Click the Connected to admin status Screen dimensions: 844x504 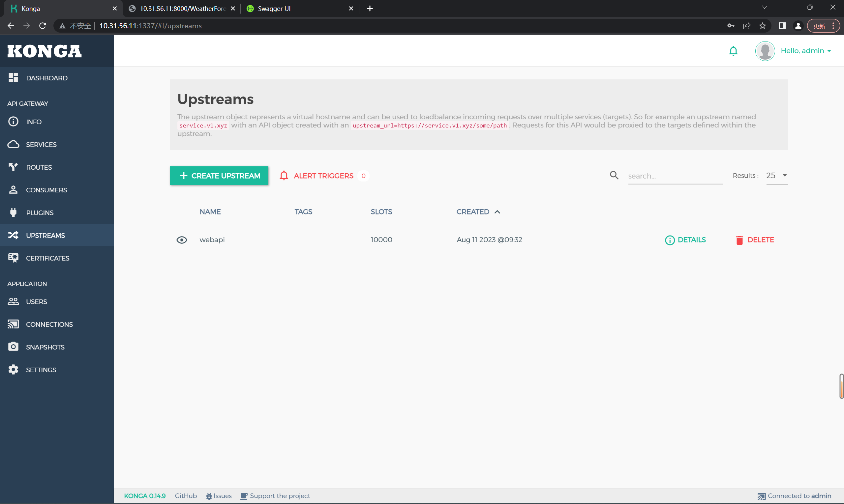(x=794, y=496)
